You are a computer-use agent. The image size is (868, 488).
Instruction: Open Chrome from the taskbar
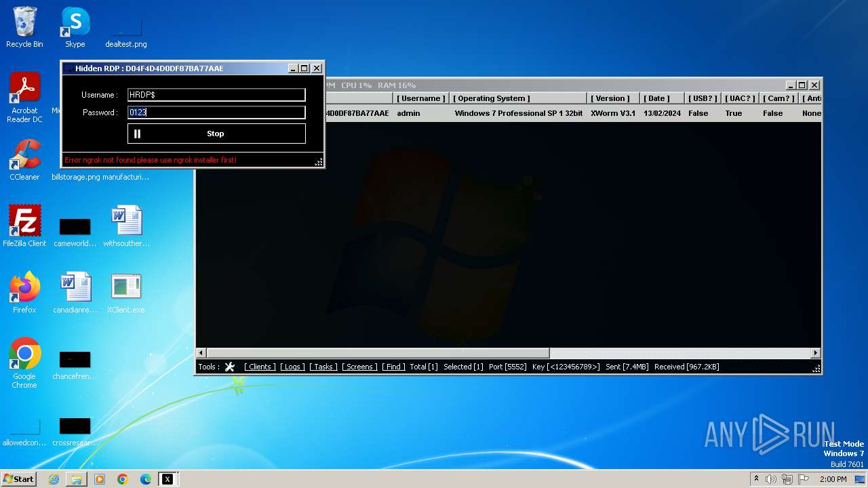coord(123,479)
